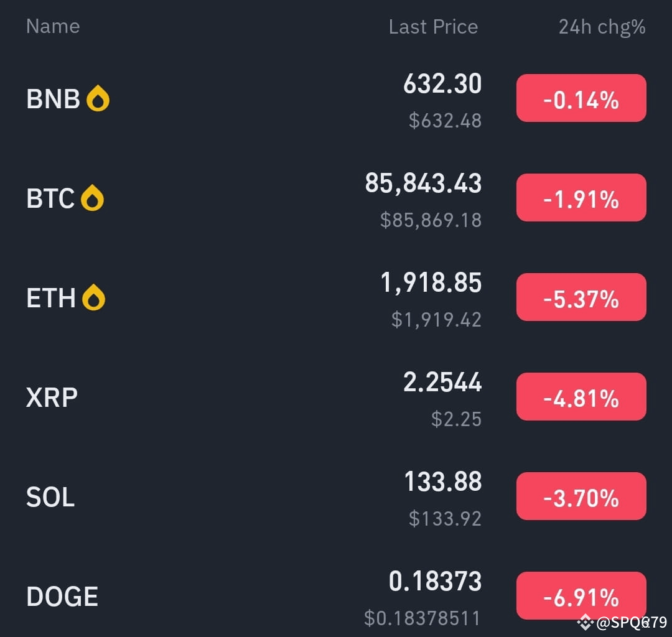
Task: Click the -4.81% red swatch for XRP
Action: tap(581, 396)
